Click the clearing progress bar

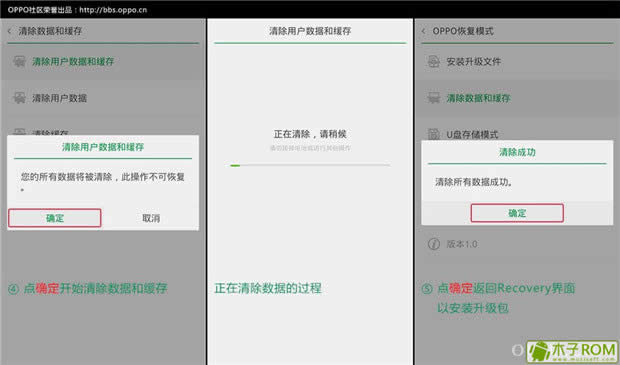(310, 165)
